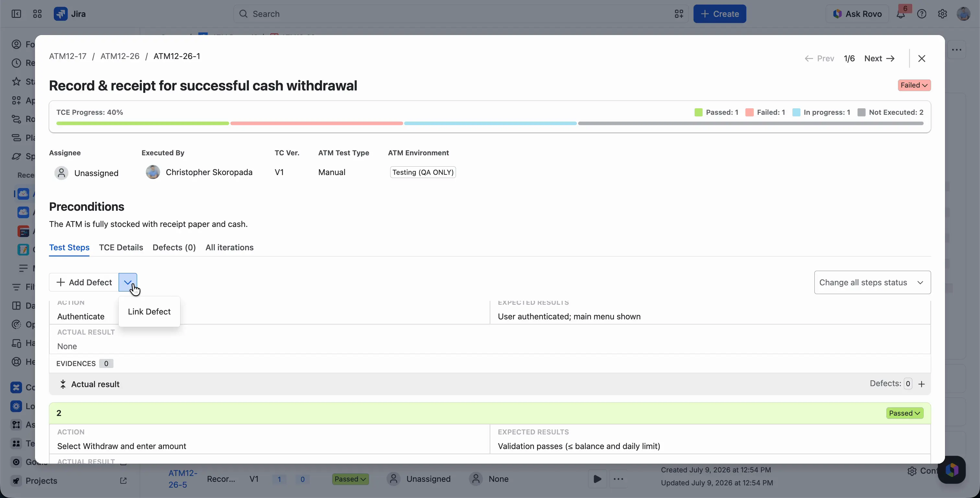Viewport: 980px width, 498px height.
Task: Click the Ask Rovo button
Action: [857, 14]
